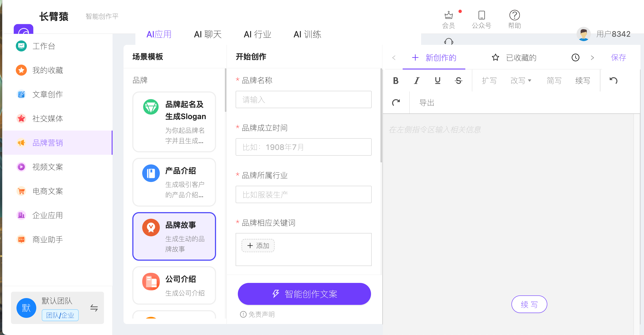Click the history clock icon
Screen dimensions: 644x335
coord(575,58)
